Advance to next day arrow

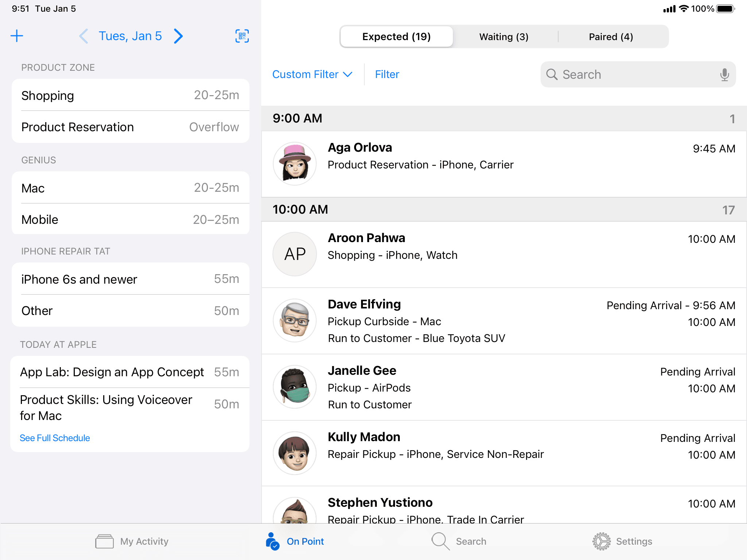pyautogui.click(x=178, y=36)
